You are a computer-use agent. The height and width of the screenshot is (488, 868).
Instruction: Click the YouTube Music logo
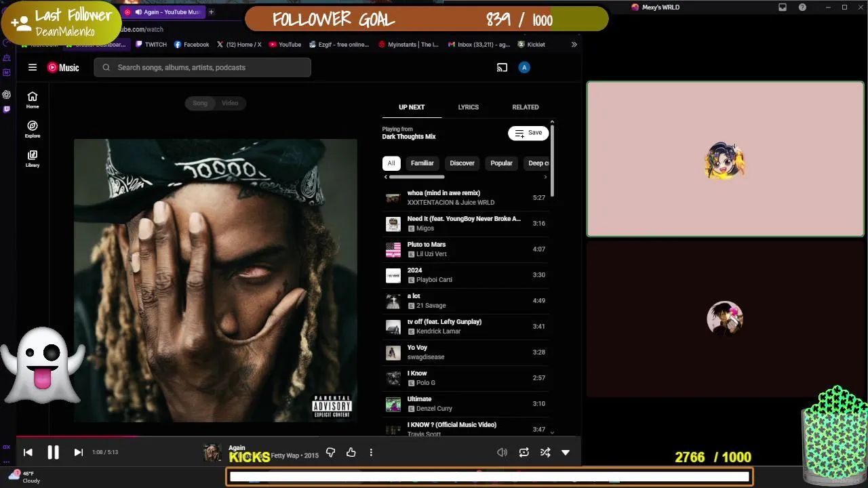(x=63, y=67)
